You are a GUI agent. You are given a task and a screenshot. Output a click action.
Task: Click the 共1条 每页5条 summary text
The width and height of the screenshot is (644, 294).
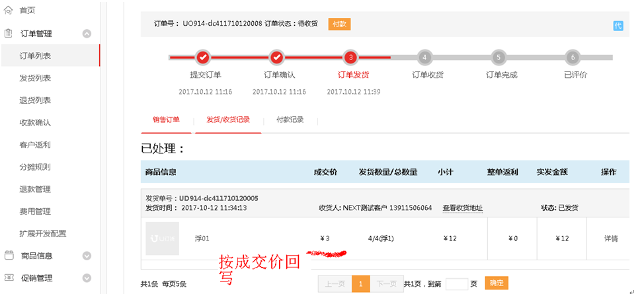point(163,284)
